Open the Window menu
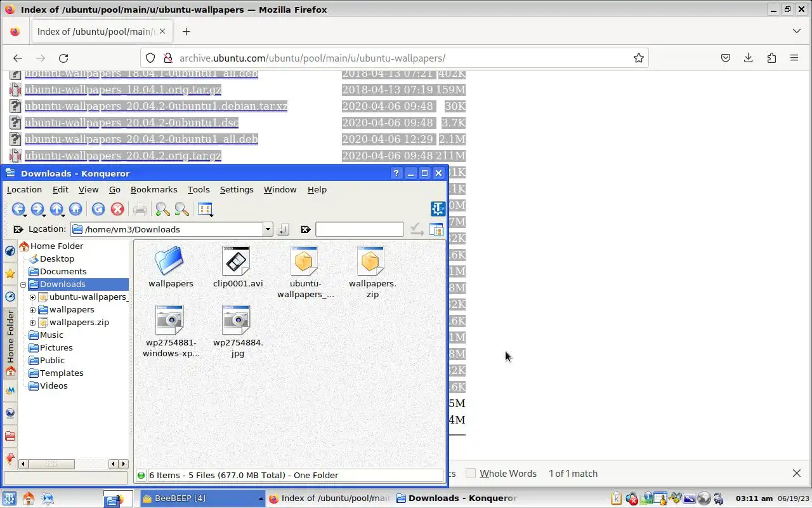 click(x=280, y=189)
